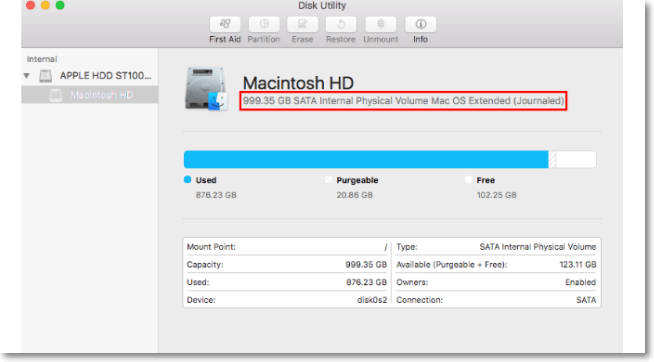The image size is (654, 362).
Task: Click the 999.35 GB SATA volume description
Action: pos(403,101)
